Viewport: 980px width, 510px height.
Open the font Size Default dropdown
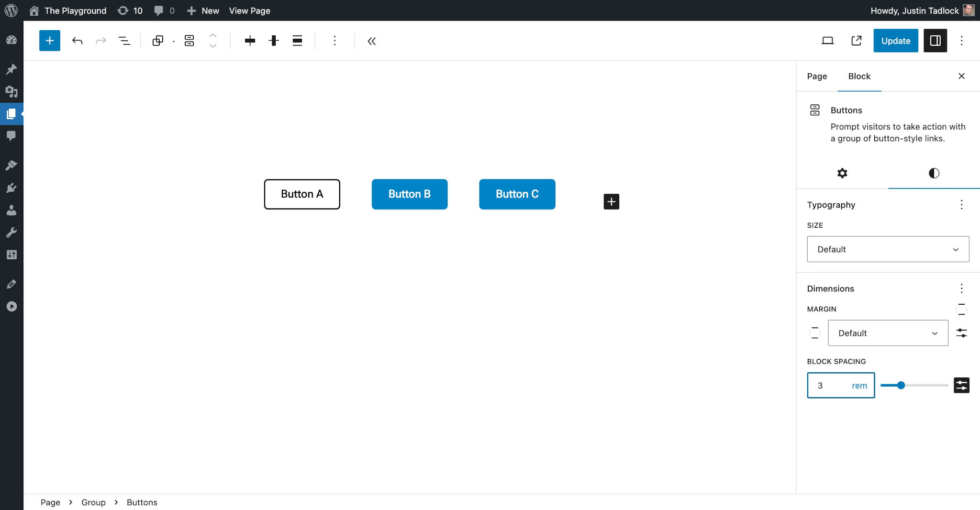(x=888, y=249)
